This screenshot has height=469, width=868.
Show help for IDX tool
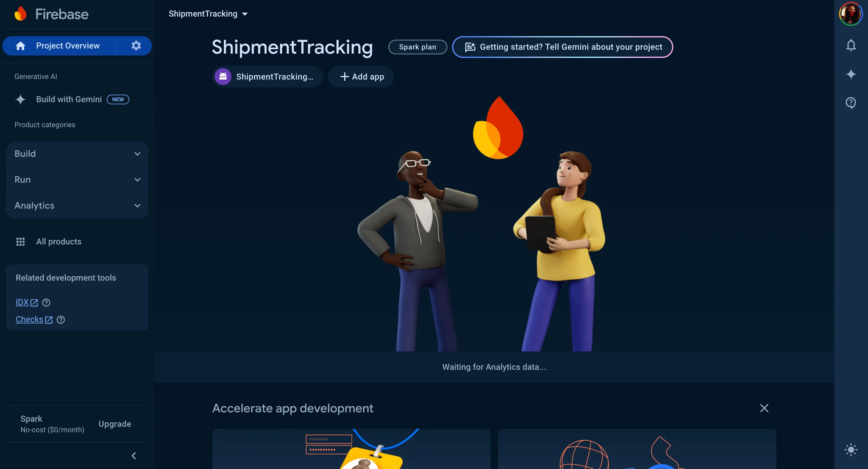(x=46, y=303)
